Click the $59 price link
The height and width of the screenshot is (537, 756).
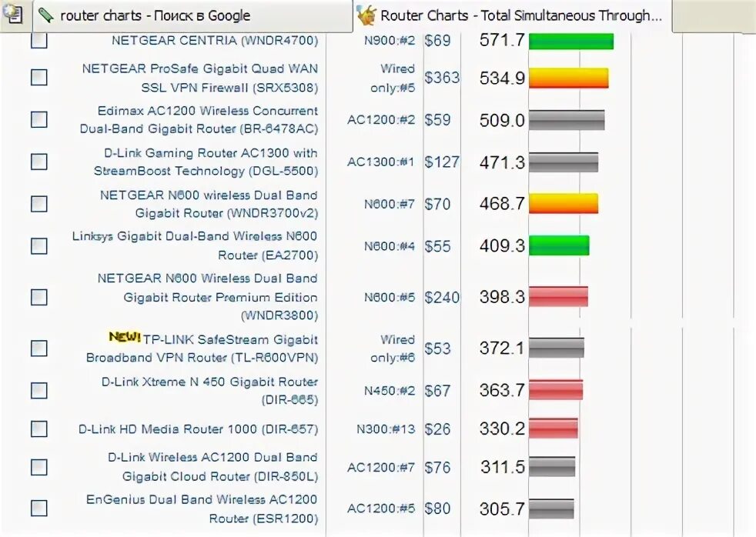pos(437,120)
